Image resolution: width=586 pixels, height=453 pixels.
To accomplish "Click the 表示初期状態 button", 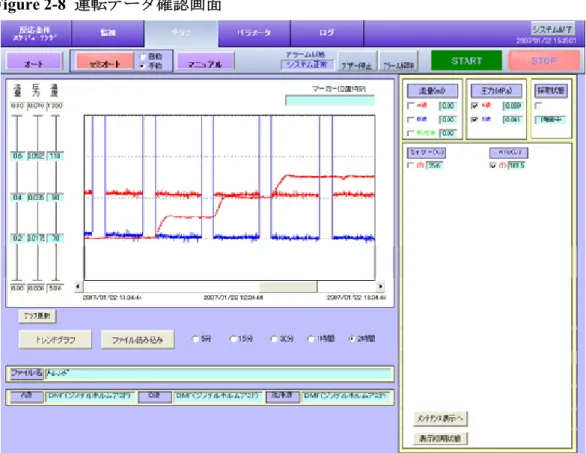I will [x=440, y=438].
